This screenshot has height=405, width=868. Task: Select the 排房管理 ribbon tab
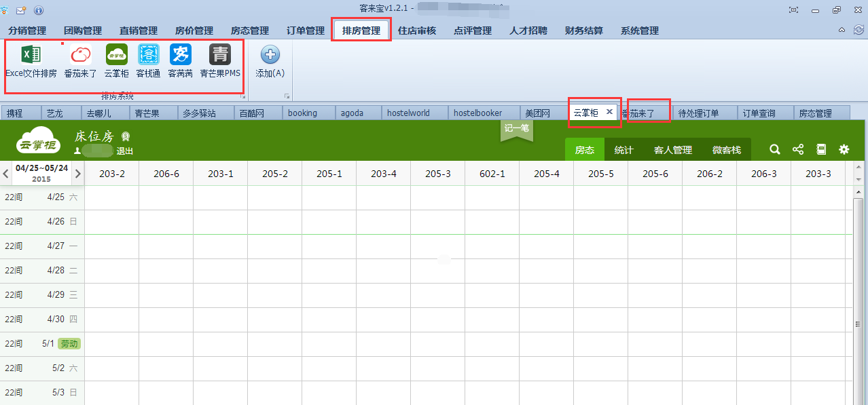[x=361, y=31]
